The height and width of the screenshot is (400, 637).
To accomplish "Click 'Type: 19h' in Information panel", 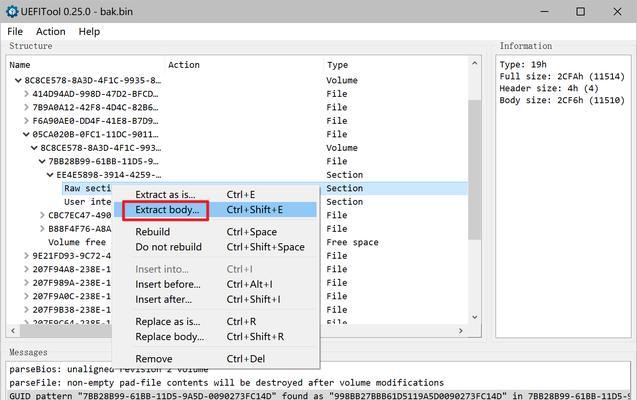I will [x=523, y=65].
